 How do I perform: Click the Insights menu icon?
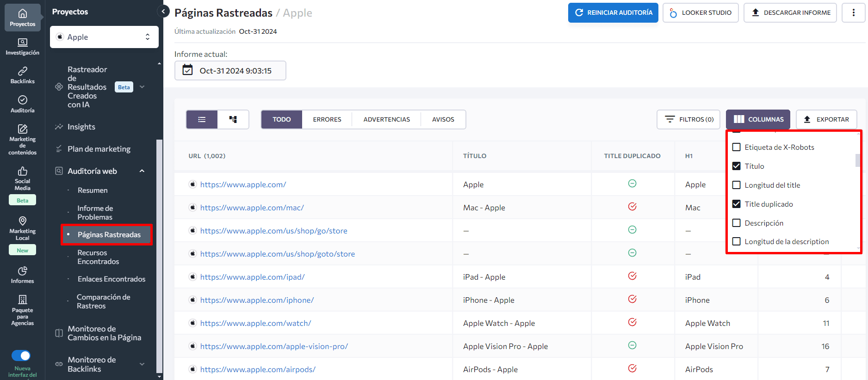59,127
